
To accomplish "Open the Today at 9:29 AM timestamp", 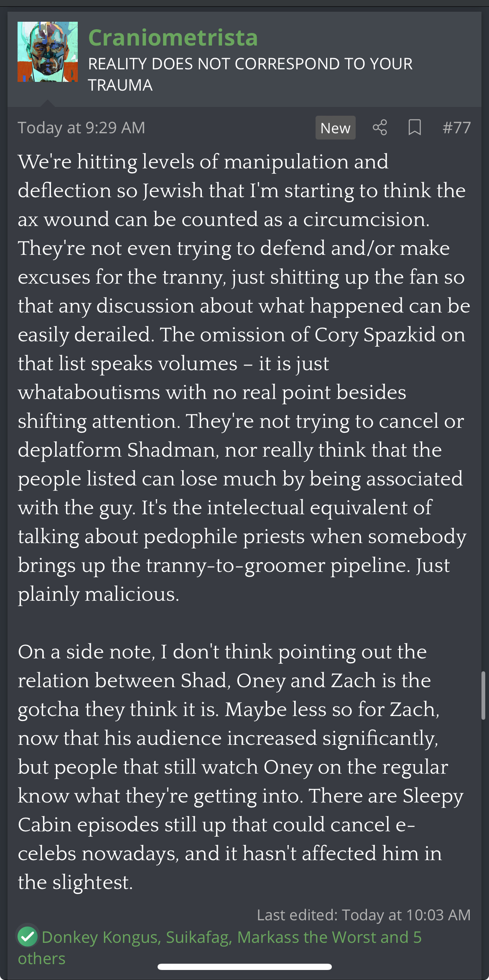I will pos(81,127).
